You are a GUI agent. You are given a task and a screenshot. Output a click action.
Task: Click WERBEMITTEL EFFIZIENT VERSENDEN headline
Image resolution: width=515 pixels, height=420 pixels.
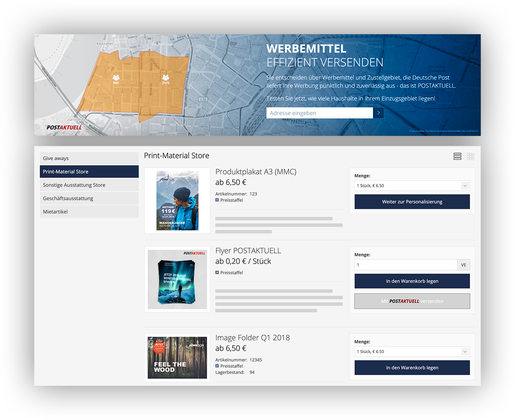[x=325, y=55]
